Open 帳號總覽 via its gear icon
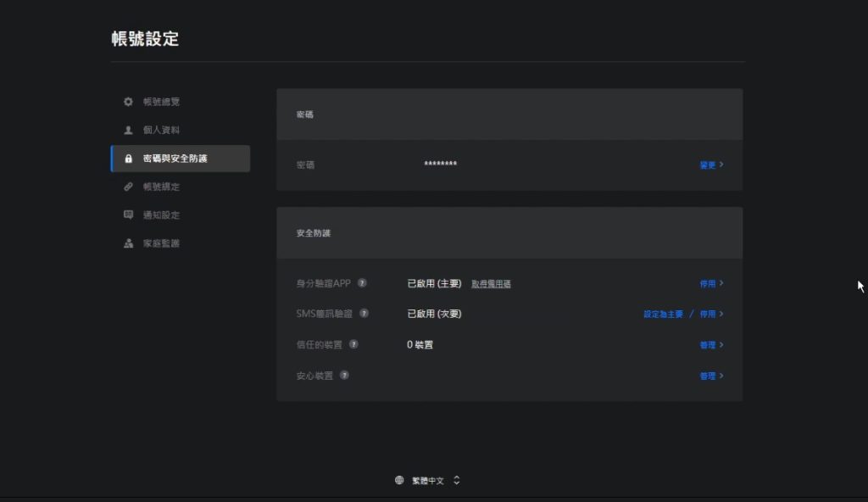Viewport: 868px width, 502px height. coord(129,102)
